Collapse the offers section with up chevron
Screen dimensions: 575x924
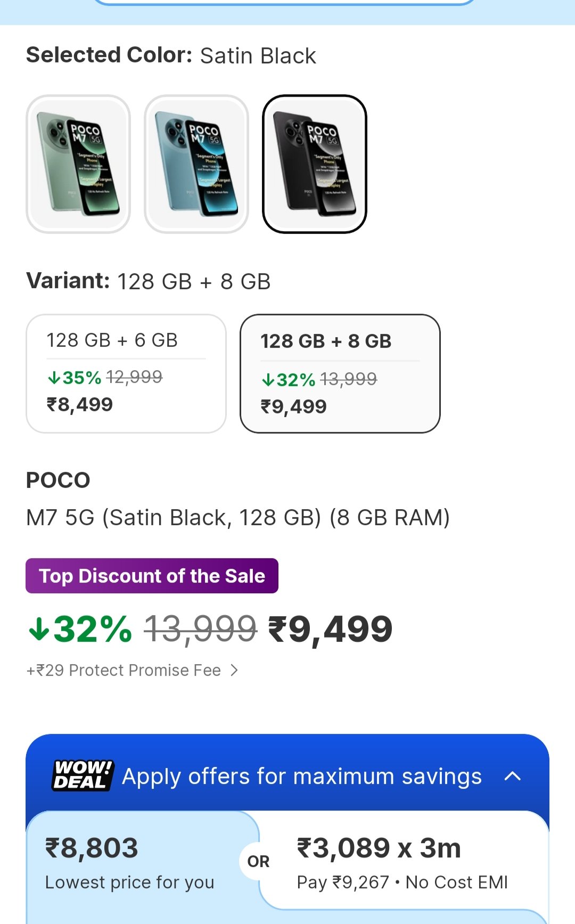click(512, 776)
